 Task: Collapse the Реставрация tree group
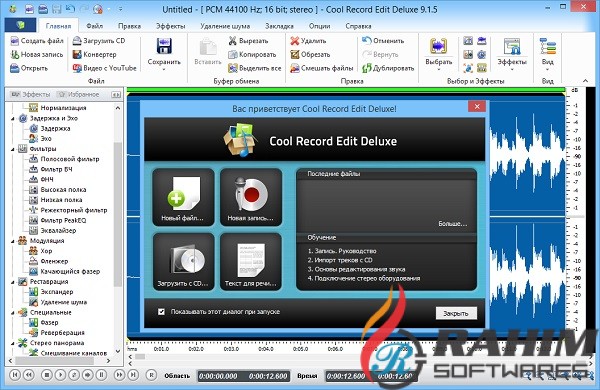click(13, 282)
